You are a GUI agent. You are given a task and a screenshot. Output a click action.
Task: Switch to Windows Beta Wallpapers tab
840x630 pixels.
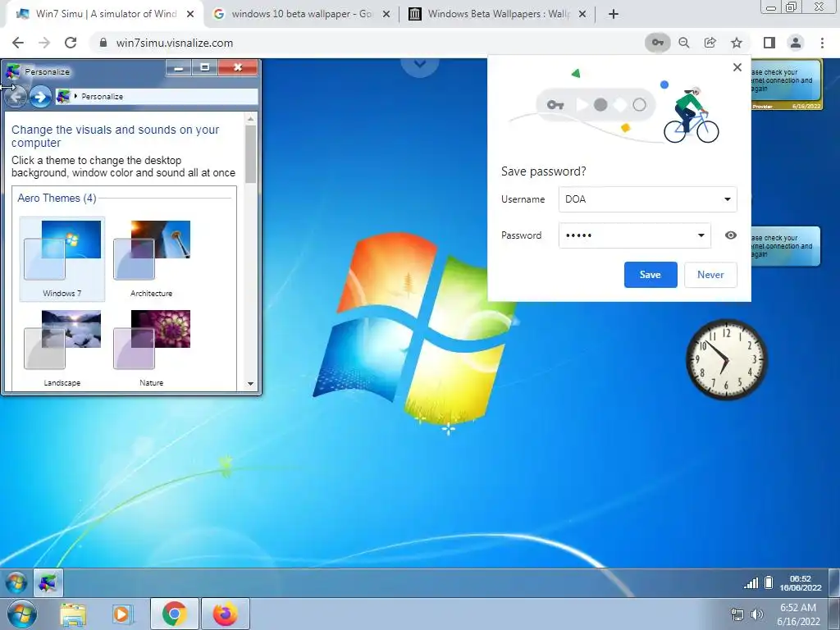pos(496,14)
